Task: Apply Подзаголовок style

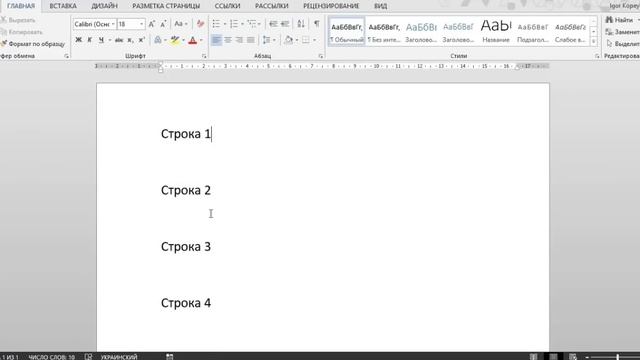Action: (533, 31)
